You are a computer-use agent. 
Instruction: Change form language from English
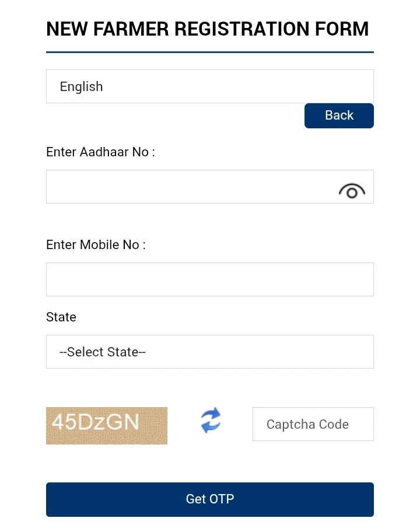coord(209,86)
